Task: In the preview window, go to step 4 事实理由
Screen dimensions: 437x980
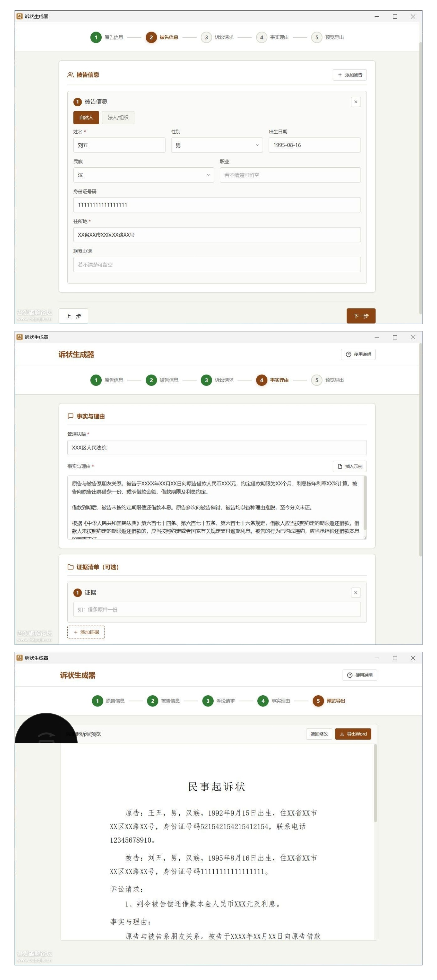Action: 274,701
